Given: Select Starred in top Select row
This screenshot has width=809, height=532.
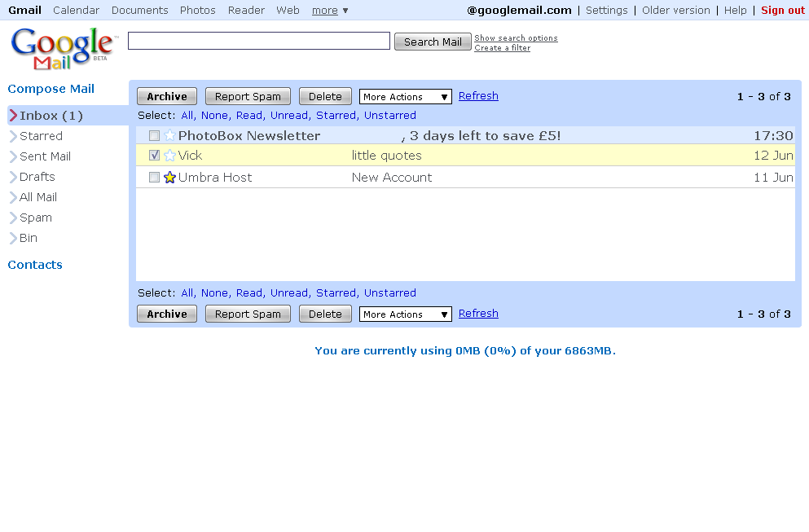Looking at the screenshot, I should point(337,115).
